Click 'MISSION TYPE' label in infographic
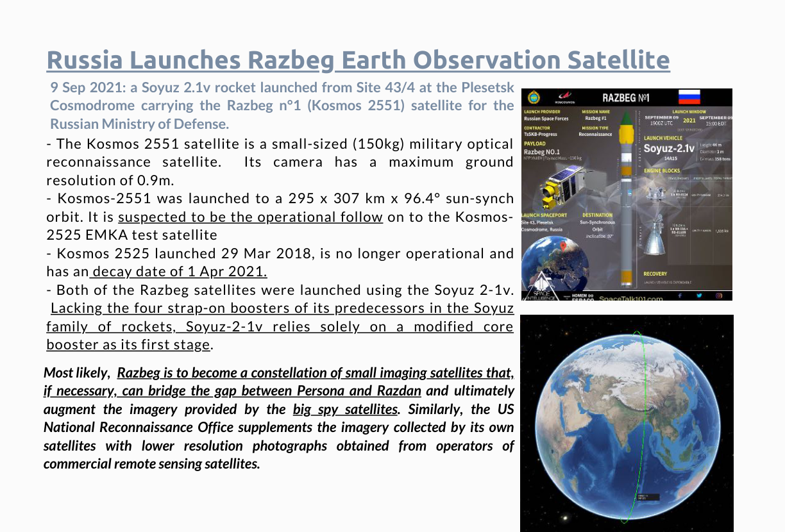The width and height of the screenshot is (785, 532). [595, 128]
